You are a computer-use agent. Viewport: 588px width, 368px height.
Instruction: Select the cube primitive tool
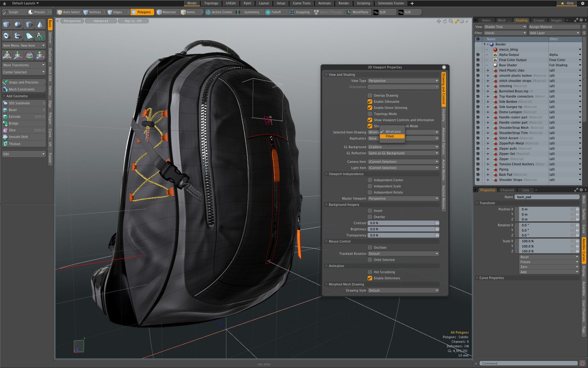(x=6, y=25)
